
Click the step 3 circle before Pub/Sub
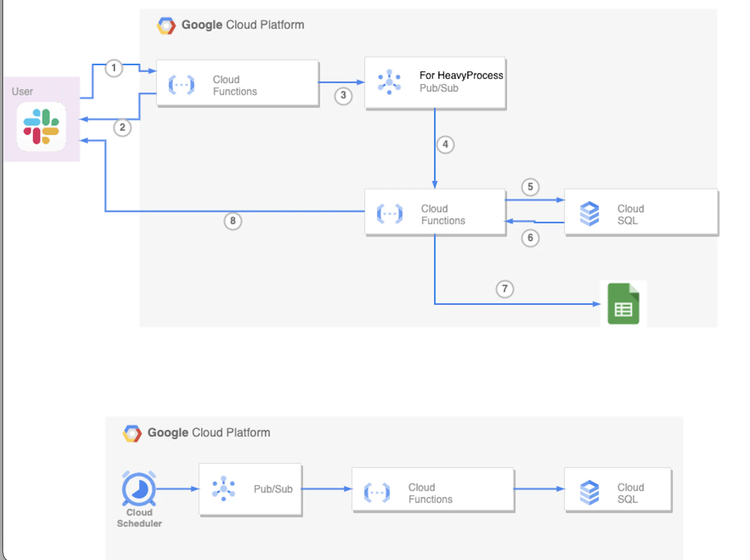click(x=344, y=95)
